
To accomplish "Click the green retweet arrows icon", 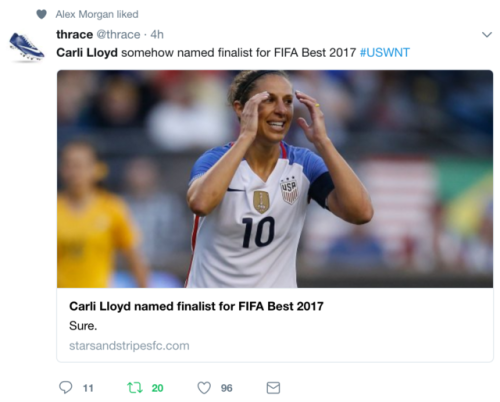I will pos(135,388).
